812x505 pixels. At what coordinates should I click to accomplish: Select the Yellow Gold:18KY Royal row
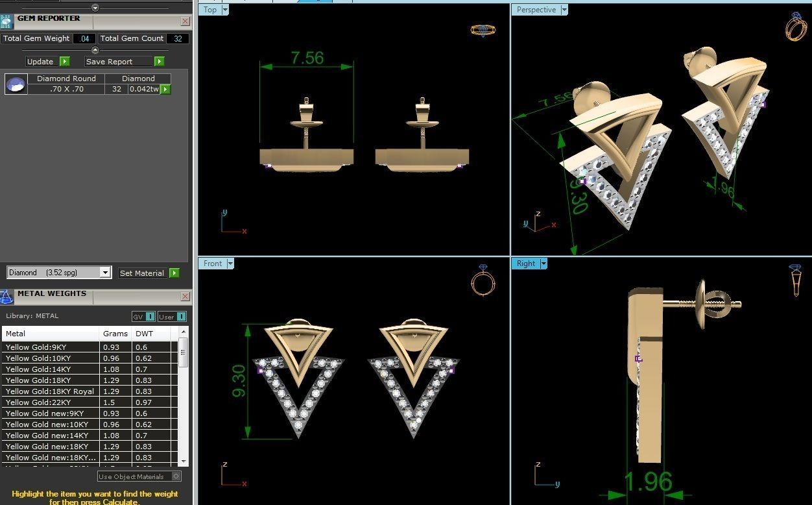(90, 391)
